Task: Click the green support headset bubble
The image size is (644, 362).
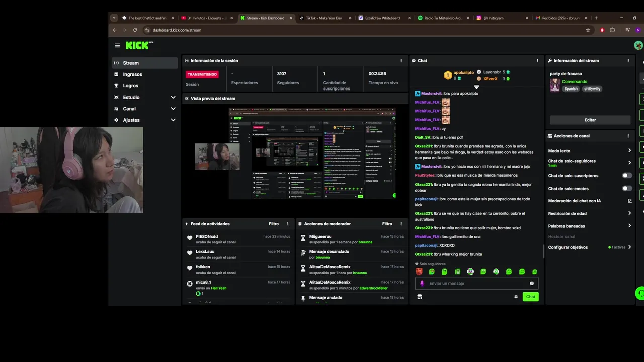Action: 640,292
